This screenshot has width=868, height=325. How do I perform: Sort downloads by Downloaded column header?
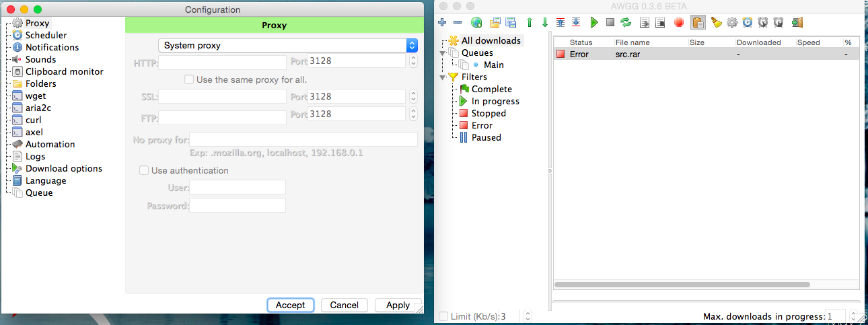click(759, 42)
